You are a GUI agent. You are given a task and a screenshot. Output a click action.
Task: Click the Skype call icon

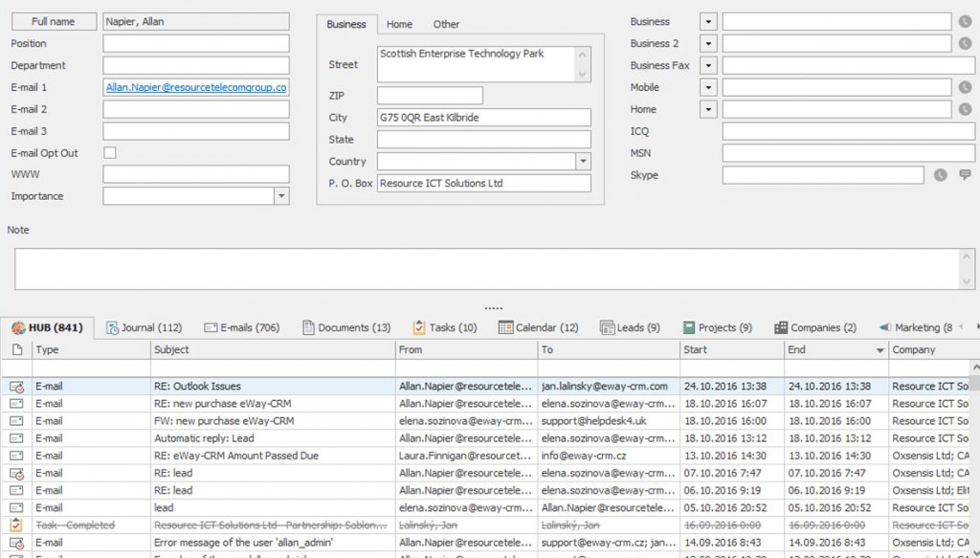click(x=940, y=175)
